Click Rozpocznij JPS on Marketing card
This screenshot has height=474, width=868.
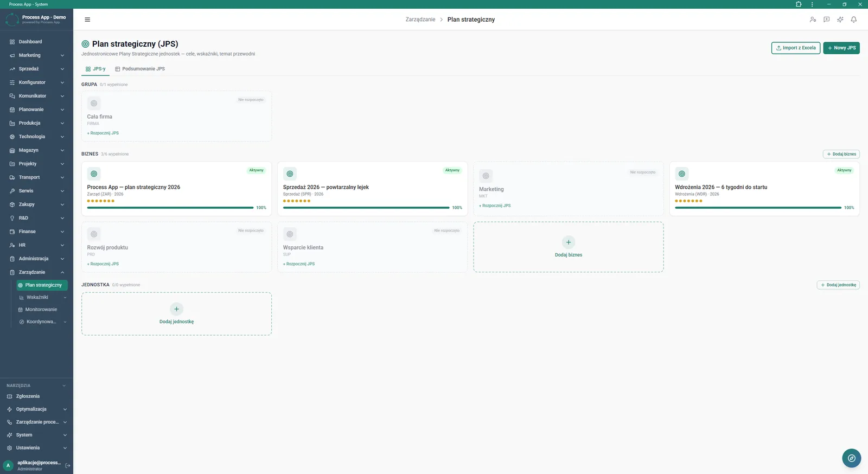495,206
